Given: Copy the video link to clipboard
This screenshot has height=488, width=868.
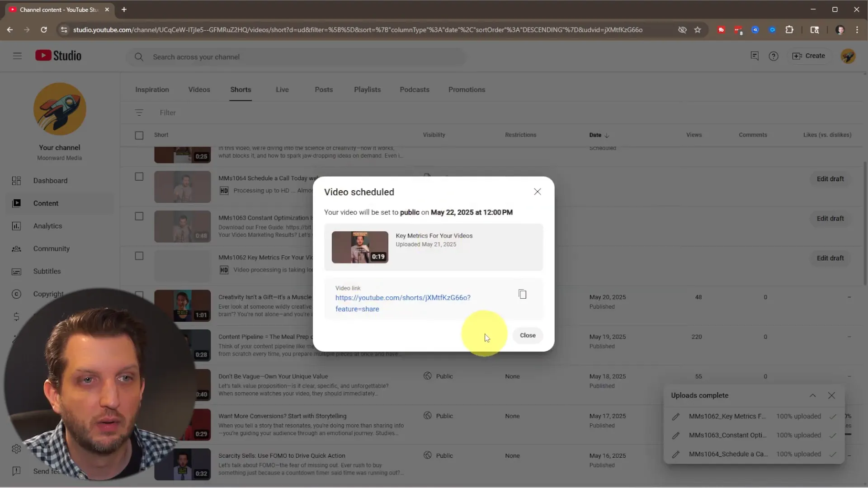Looking at the screenshot, I should 522,294.
